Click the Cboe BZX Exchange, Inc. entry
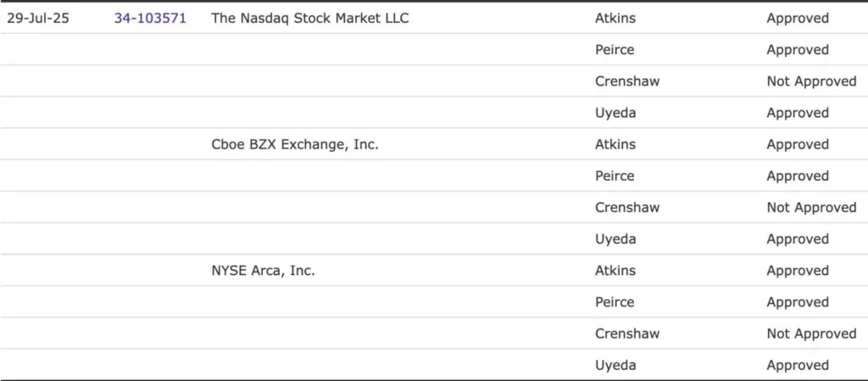This screenshot has width=868, height=381. (x=294, y=144)
